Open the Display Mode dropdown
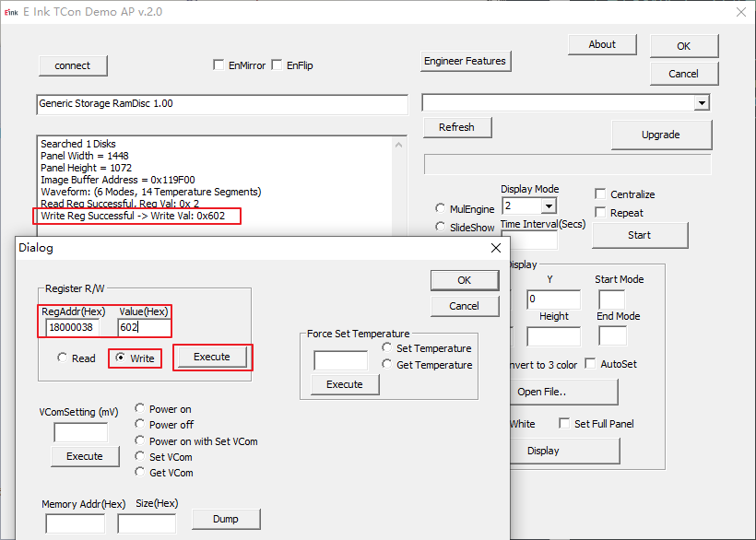The image size is (756, 540). coord(549,206)
